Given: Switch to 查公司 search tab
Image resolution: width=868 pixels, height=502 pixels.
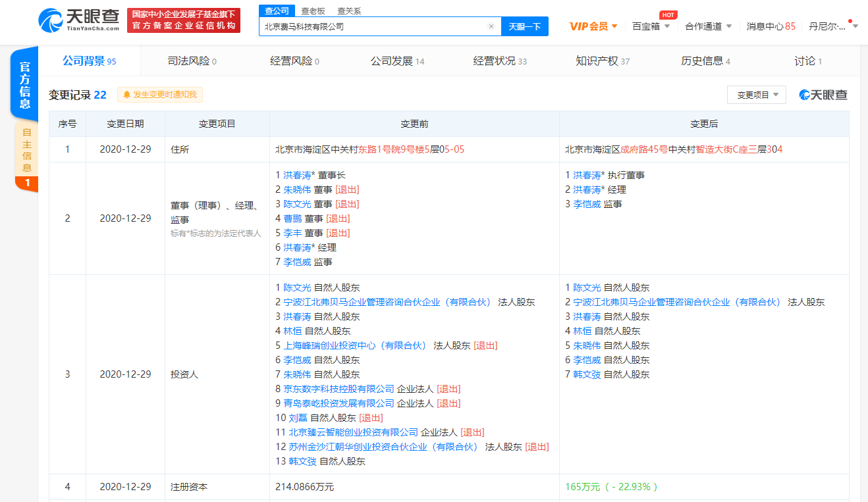Looking at the screenshot, I should point(277,11).
